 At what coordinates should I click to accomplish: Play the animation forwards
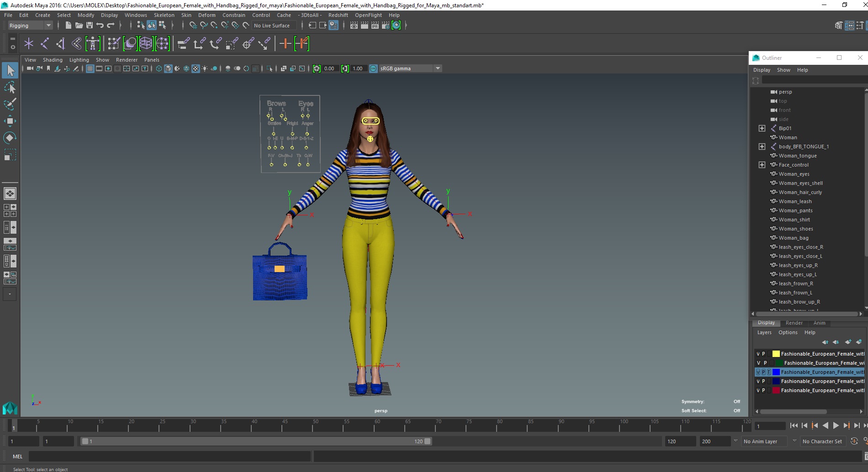[x=836, y=425]
